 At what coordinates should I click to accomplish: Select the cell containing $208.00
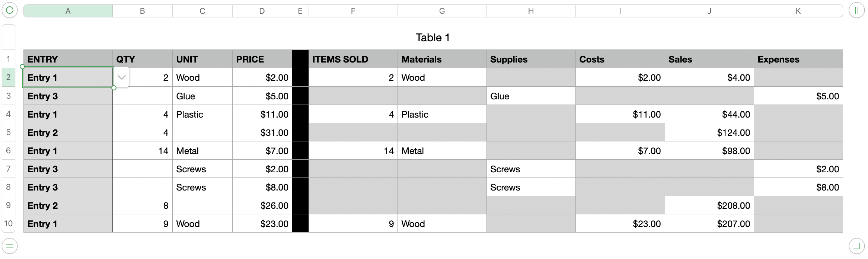709,205
